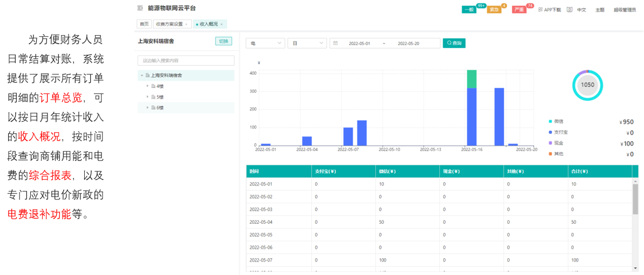The height and width of the screenshot is (275, 644).
Task: Open the 电 energy type dropdown
Action: 265,43
